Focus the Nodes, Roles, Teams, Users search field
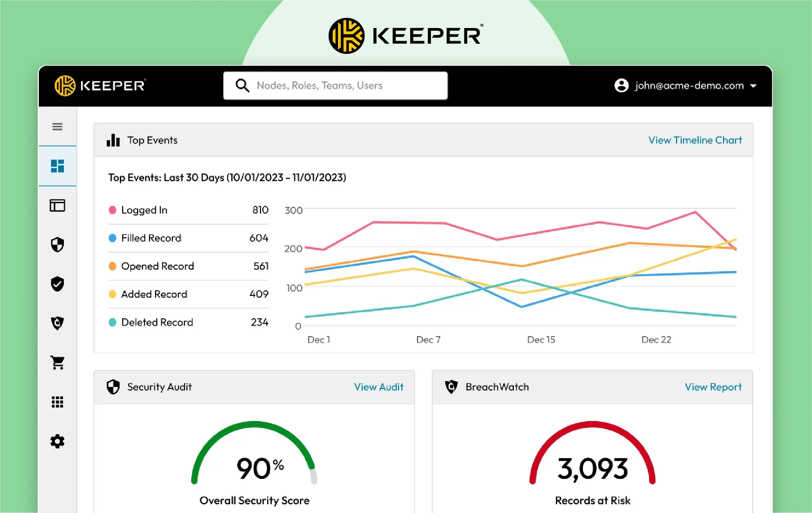This screenshot has height=513, width=812. (x=335, y=86)
